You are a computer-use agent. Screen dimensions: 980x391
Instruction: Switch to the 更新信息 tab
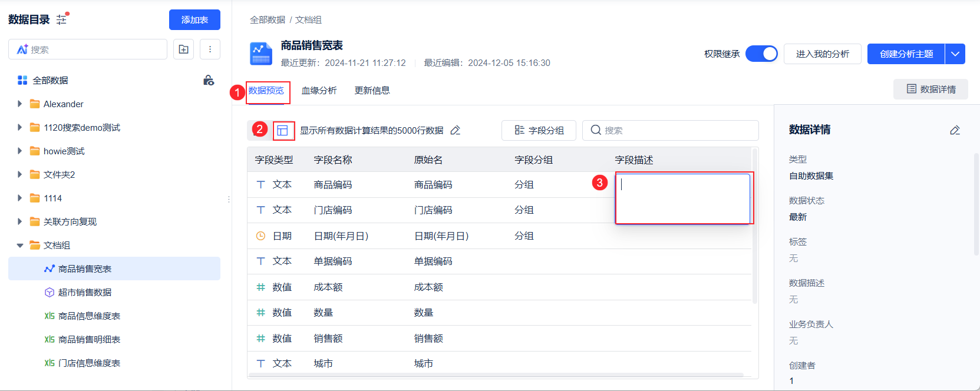[x=372, y=90]
